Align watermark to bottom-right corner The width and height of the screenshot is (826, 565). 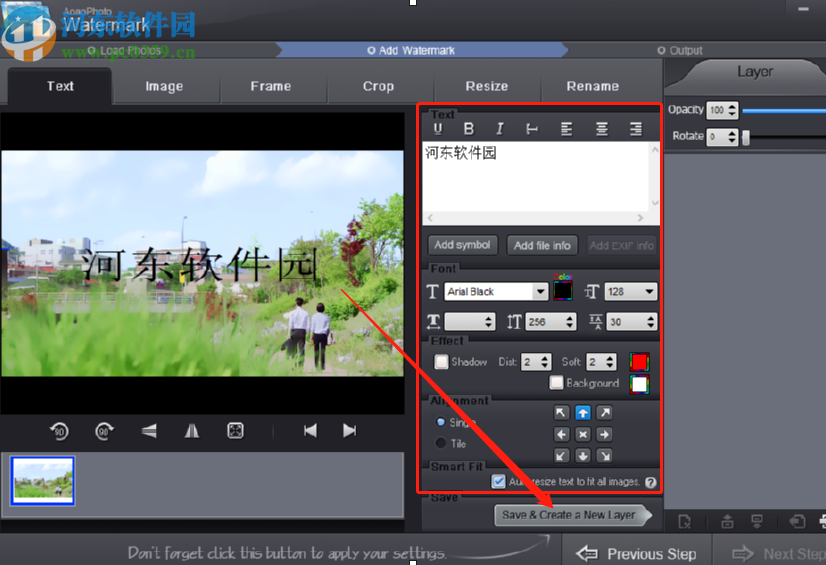pos(604,455)
